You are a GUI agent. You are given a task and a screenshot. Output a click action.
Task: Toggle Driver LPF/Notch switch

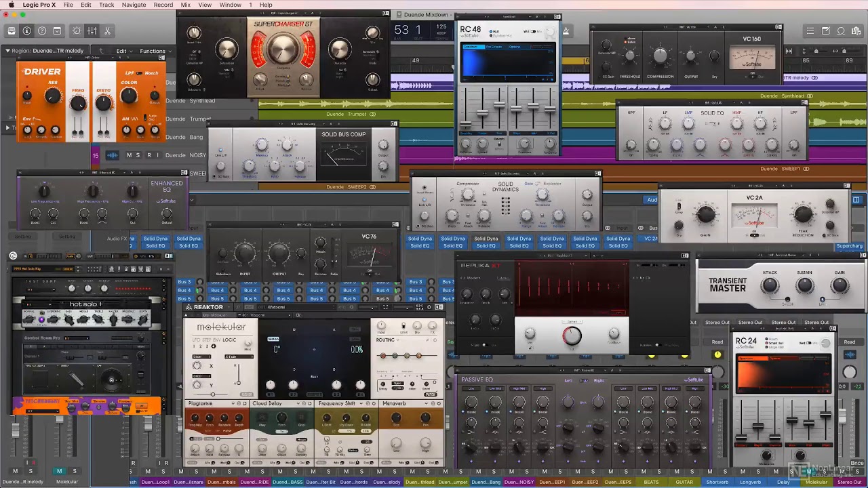(138, 73)
